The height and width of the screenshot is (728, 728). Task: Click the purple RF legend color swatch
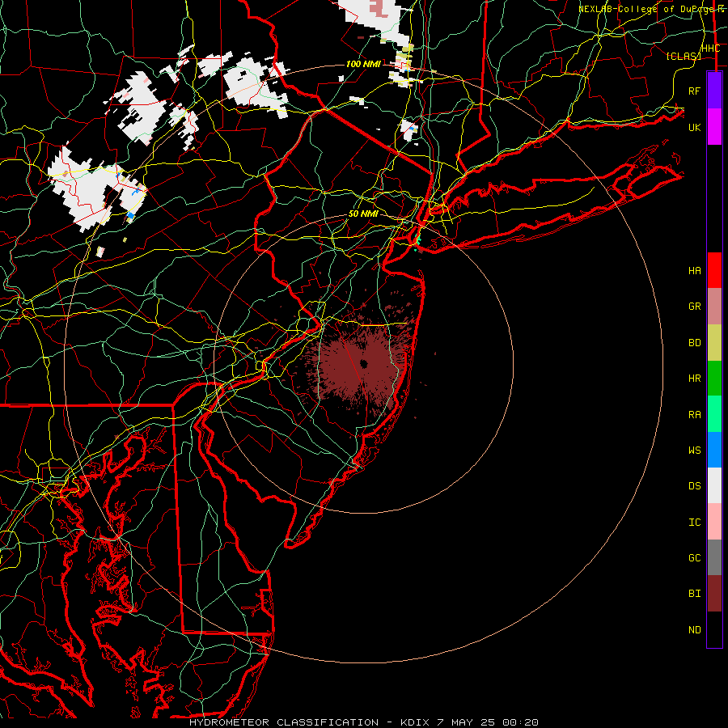714,91
